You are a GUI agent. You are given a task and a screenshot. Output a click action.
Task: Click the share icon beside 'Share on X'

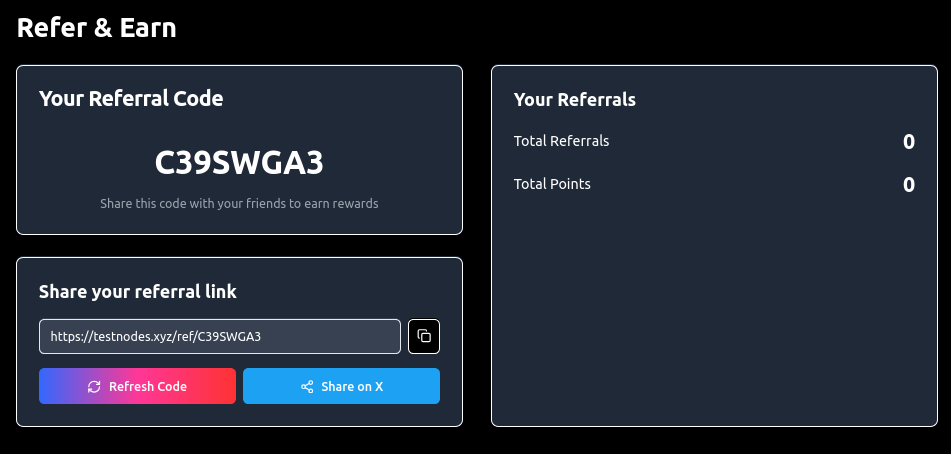click(x=307, y=386)
